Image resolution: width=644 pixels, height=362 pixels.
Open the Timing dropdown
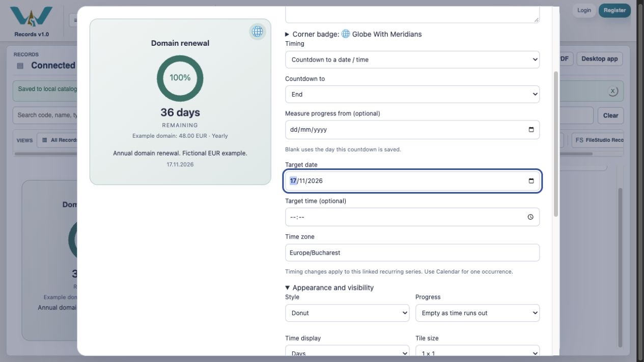[412, 59]
